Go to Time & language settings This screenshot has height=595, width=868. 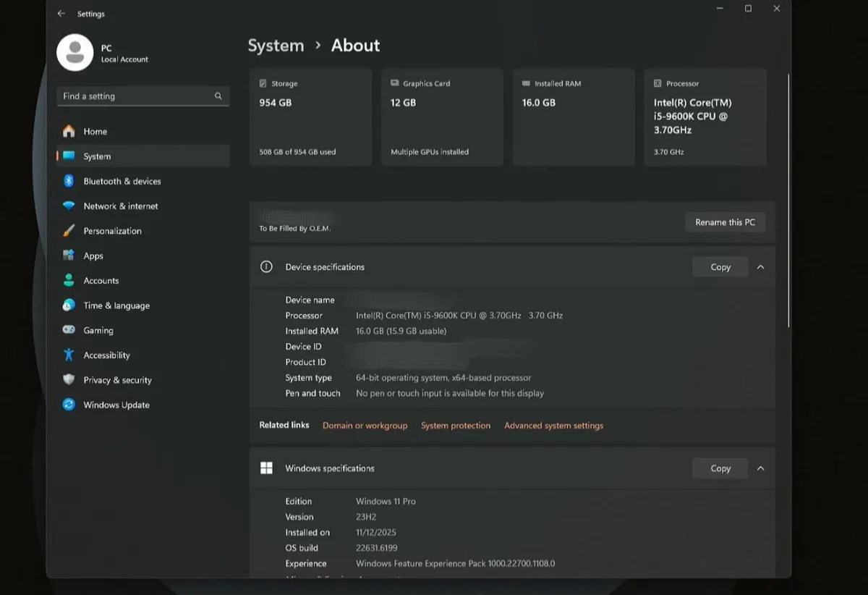click(x=116, y=305)
